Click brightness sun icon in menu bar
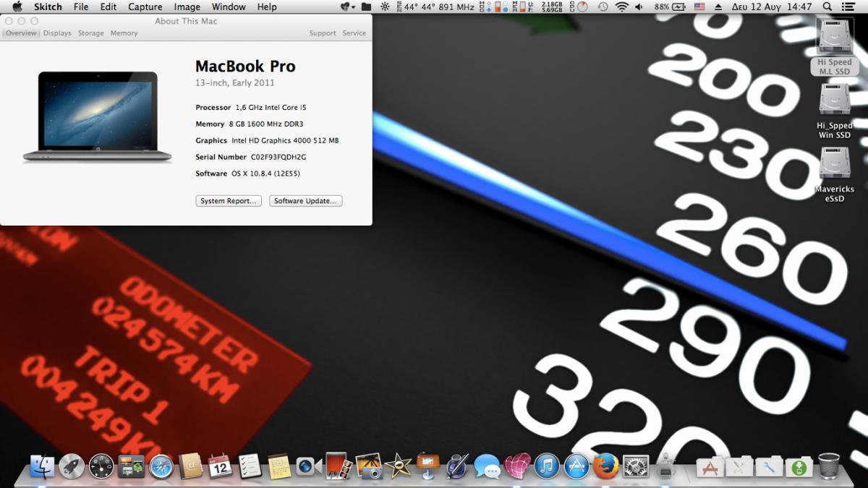 coord(384,7)
